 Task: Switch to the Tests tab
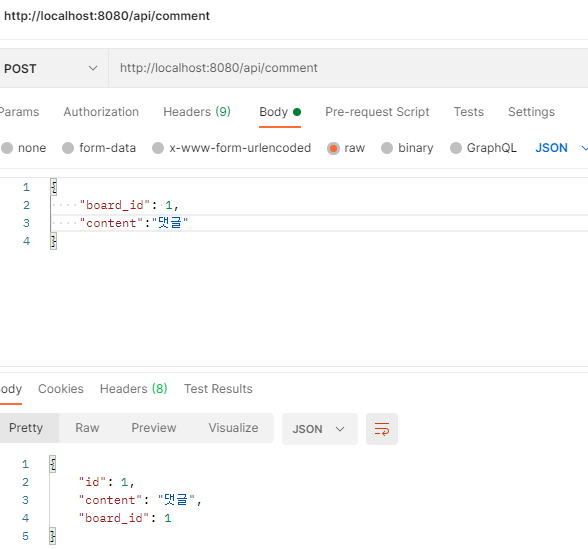(469, 112)
